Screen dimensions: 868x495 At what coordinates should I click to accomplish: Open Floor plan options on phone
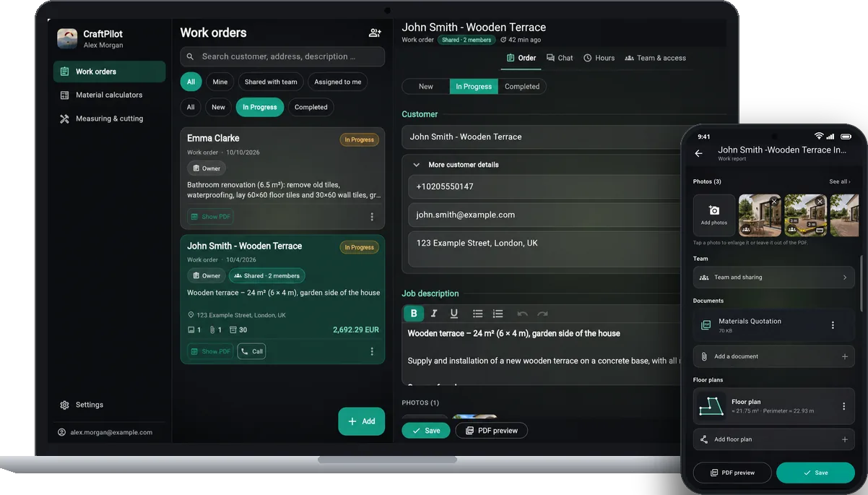pyautogui.click(x=843, y=406)
